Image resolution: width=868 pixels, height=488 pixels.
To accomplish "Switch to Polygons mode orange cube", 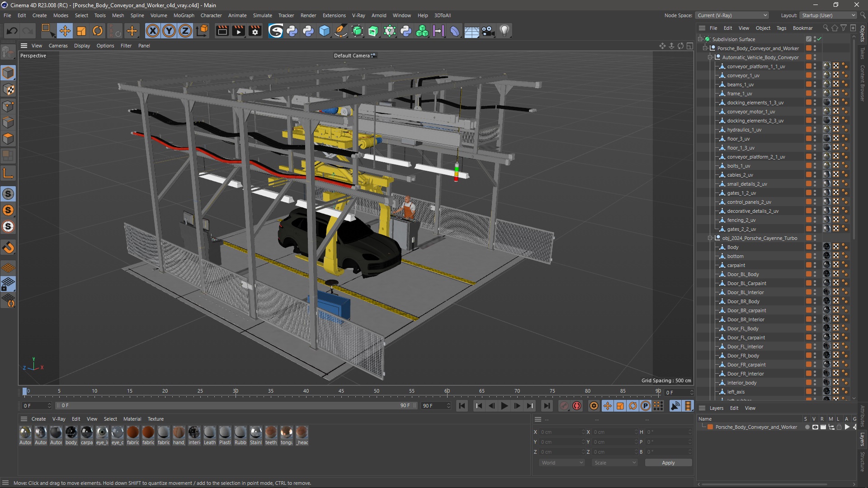I will pyautogui.click(x=8, y=139).
